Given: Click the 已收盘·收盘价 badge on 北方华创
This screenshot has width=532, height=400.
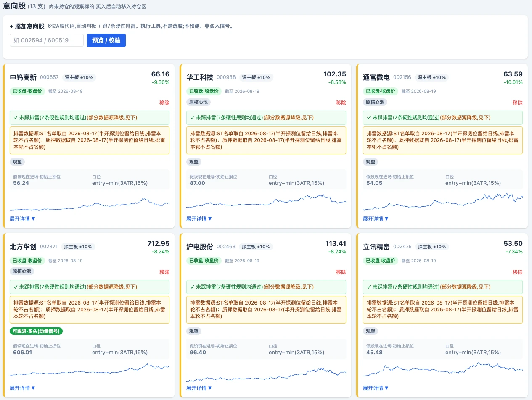Looking at the screenshot, I should (27, 261).
